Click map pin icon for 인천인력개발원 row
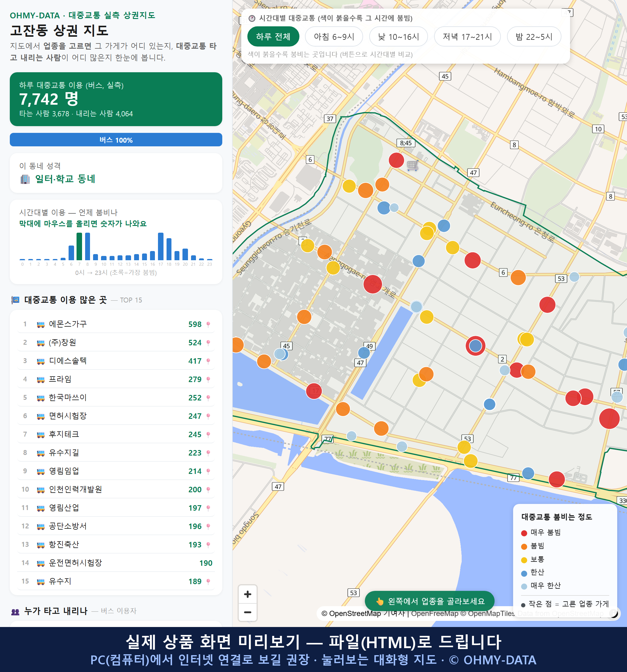 208,490
